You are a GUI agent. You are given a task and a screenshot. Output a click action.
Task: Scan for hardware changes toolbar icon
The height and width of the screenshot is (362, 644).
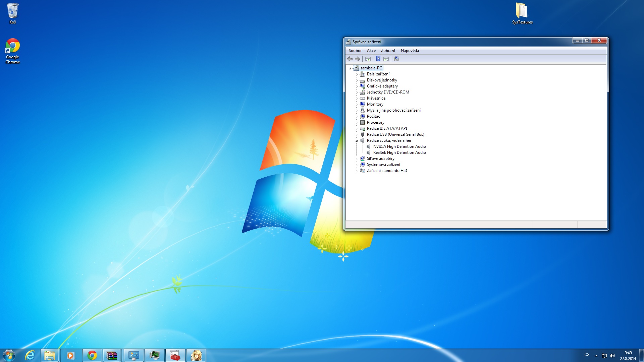396,59
